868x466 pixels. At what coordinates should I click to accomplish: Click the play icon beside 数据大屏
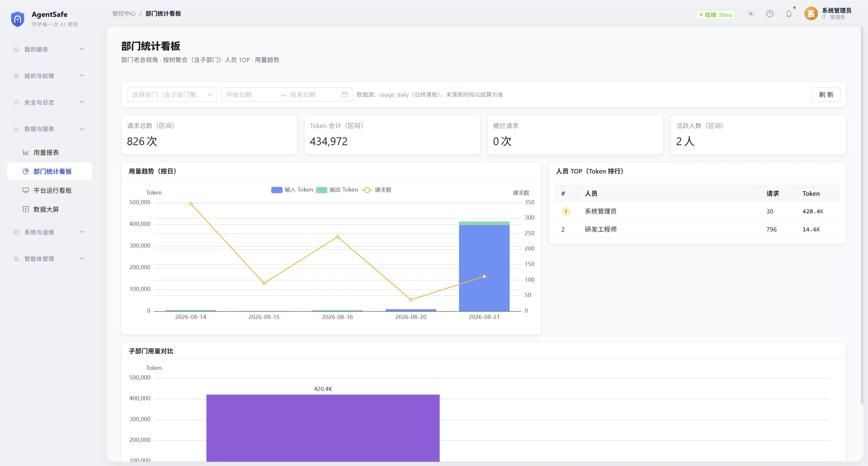coord(26,209)
